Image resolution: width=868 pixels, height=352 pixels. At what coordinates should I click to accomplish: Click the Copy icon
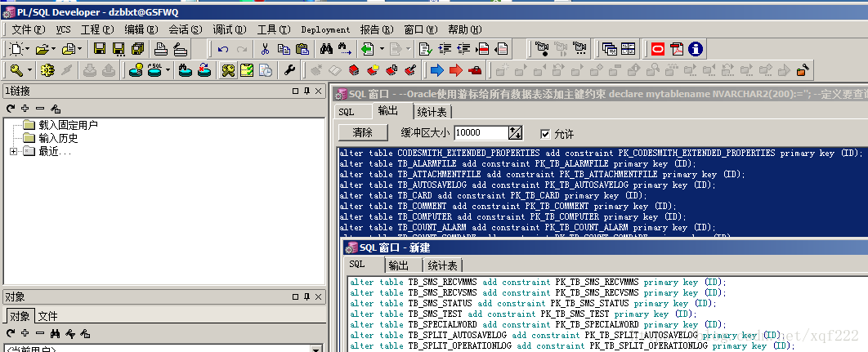[284, 49]
